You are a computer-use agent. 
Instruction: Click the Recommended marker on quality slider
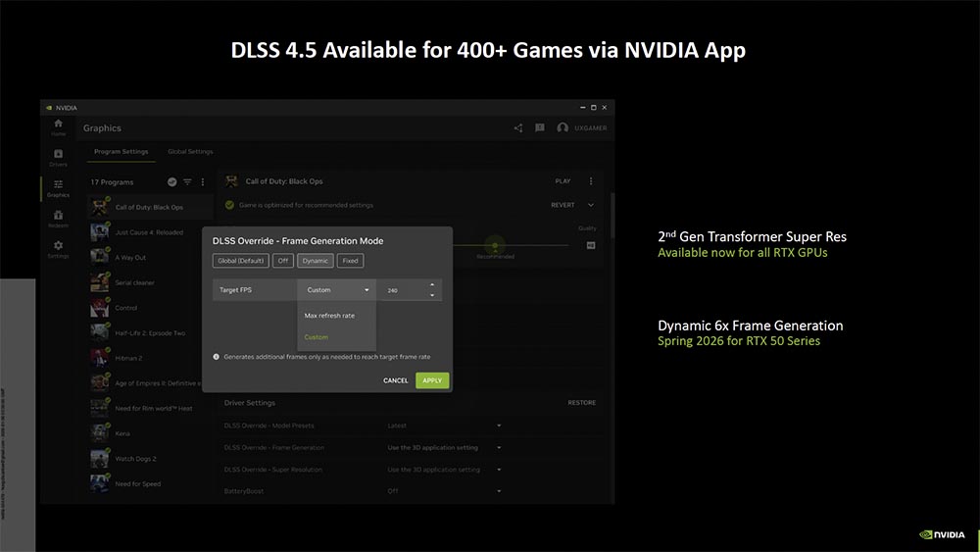495,246
